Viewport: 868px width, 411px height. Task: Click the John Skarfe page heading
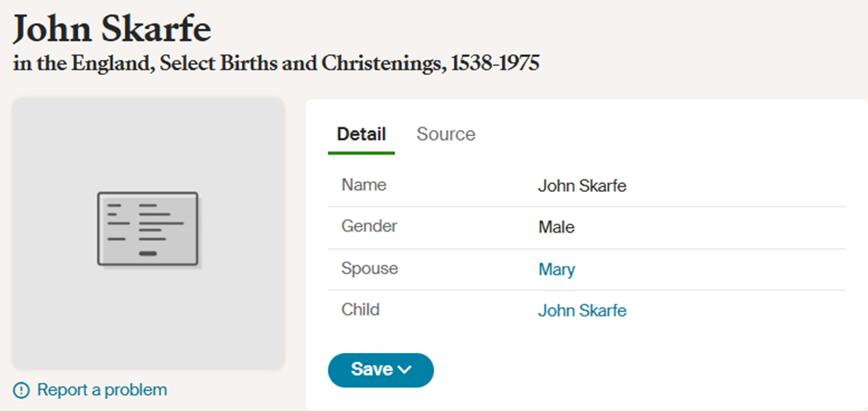click(x=112, y=29)
